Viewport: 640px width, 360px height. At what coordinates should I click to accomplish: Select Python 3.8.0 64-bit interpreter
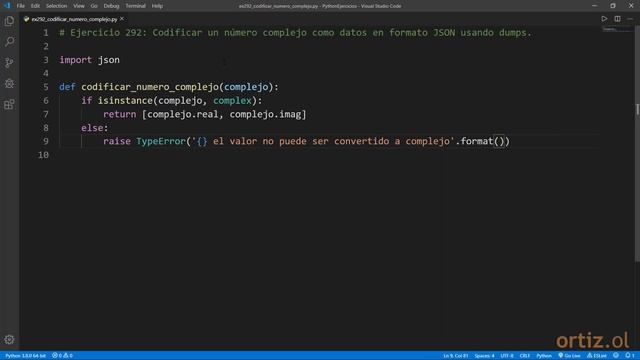coord(25,356)
